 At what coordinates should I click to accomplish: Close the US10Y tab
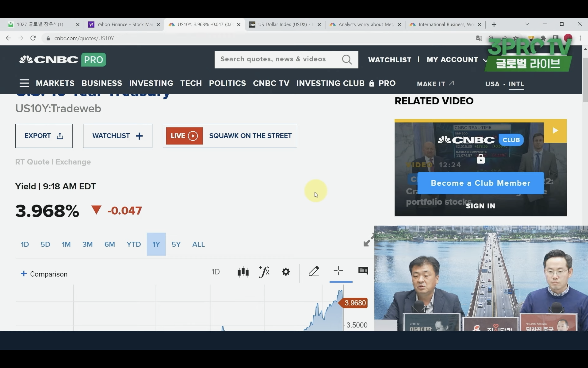(239, 25)
